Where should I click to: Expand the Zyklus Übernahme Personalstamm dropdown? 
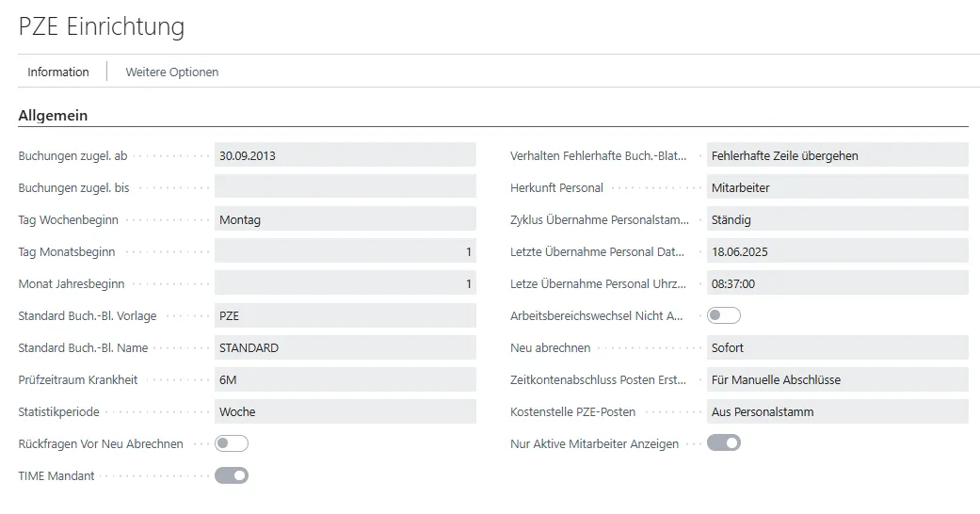[836, 219]
